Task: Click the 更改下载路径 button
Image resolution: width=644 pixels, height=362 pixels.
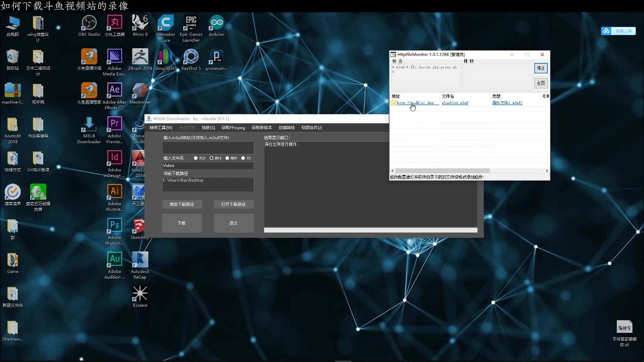Action: pos(182,204)
